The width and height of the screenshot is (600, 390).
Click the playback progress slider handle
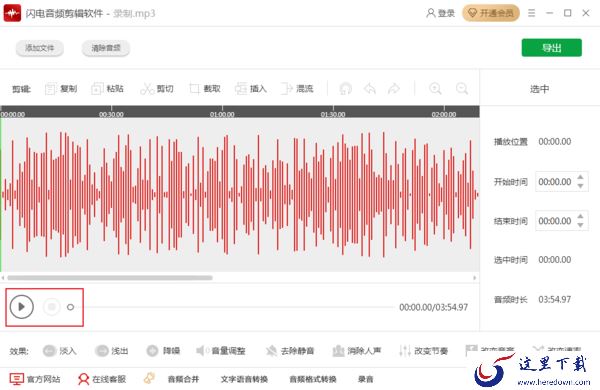70,307
